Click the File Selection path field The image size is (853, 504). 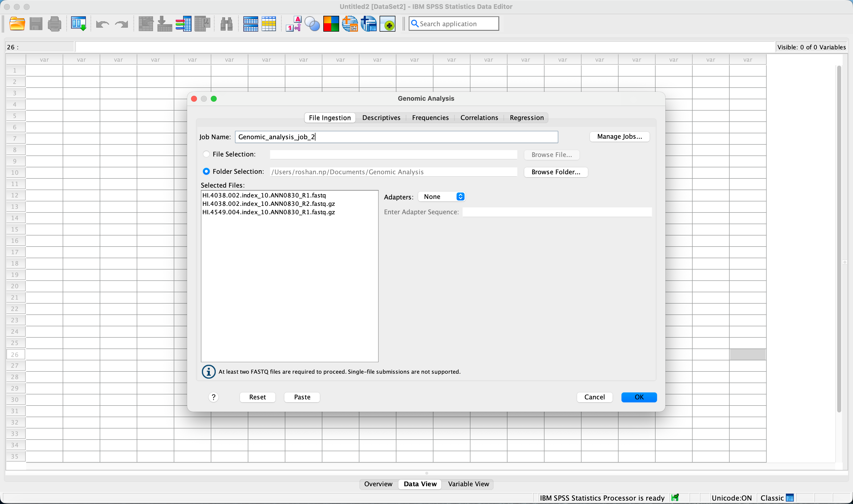393,155
